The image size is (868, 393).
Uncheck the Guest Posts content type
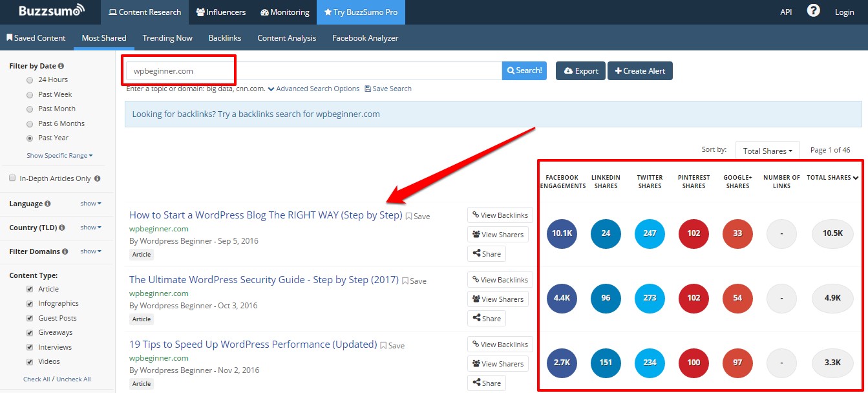[30, 318]
